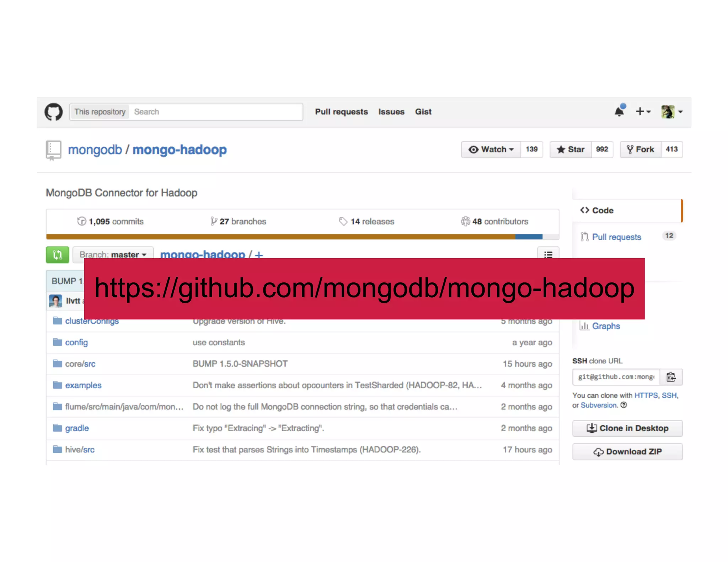View the 992 stargazers count

602,150
